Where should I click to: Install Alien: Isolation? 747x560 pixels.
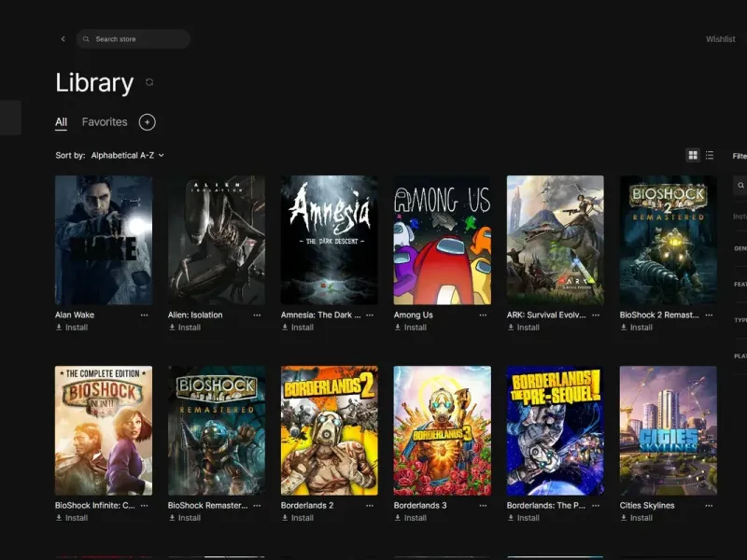185,328
